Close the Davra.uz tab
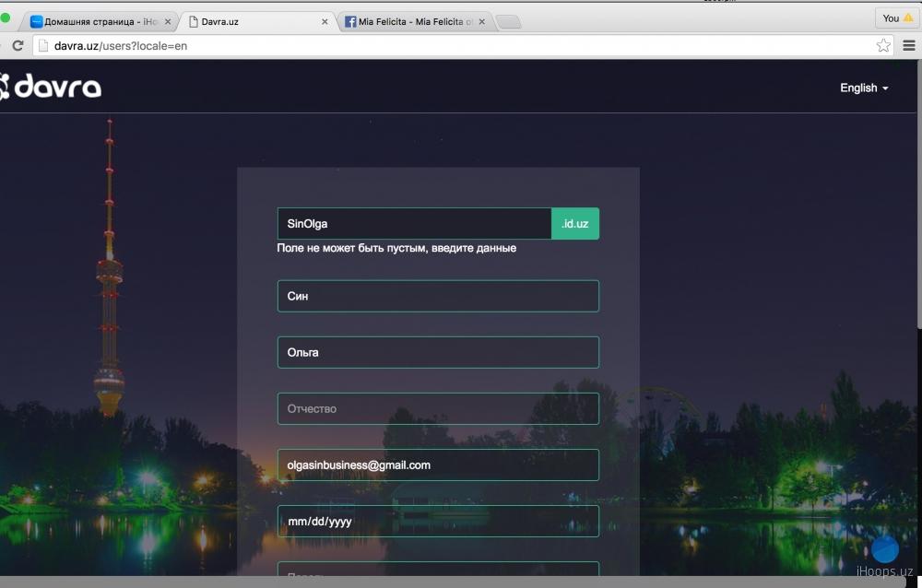 [x=325, y=21]
